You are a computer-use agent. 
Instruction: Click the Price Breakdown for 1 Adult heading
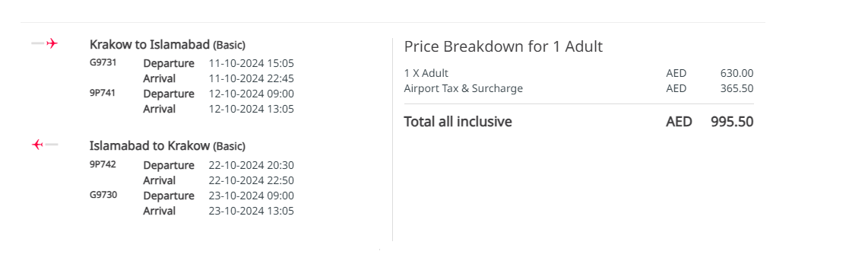tap(503, 46)
